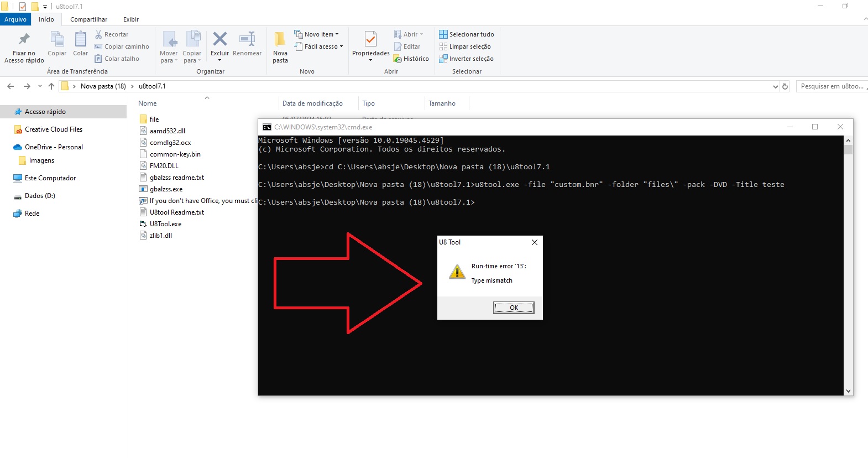Sort by Nome column header
868x458 pixels.
pos(148,103)
